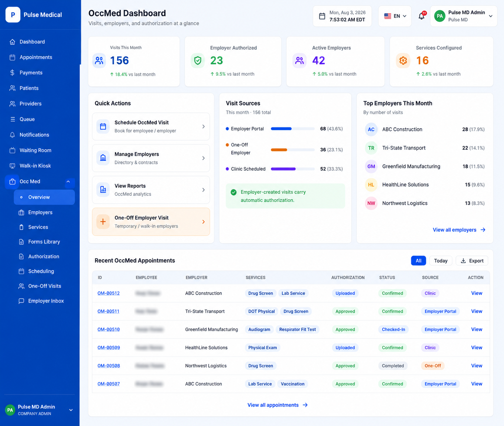Viewport: 504px width, 426px height.
Task: Click the notification bell with badge
Action: pyautogui.click(x=422, y=16)
